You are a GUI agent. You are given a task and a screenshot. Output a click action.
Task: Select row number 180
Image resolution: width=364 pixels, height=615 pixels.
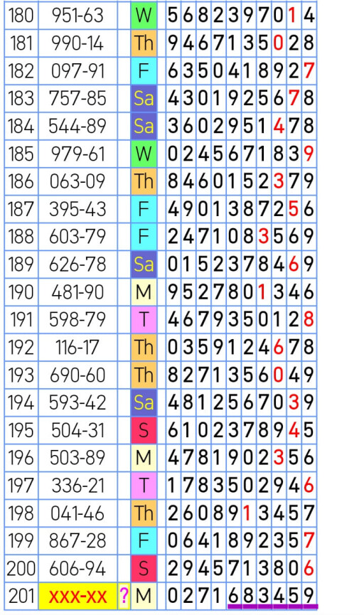tap(21, 16)
